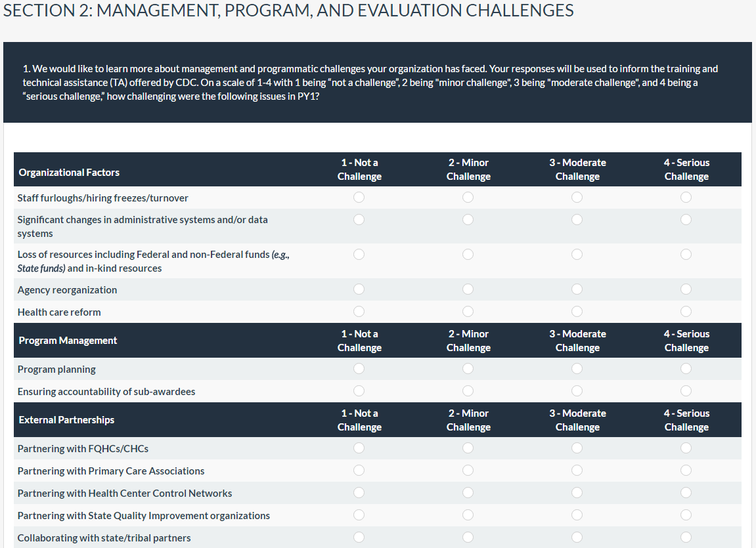Select Serious Challenge for Health care reform
756x548 pixels.
tap(686, 312)
